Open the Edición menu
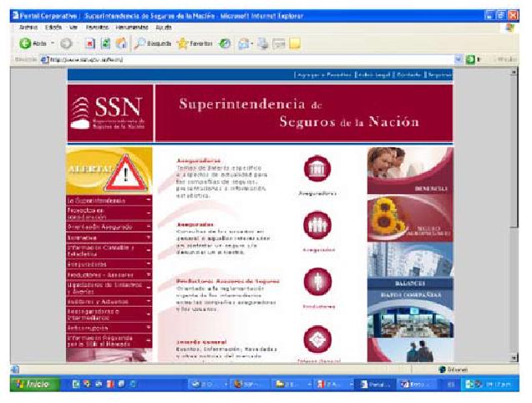The height and width of the screenshot is (403, 532). [53, 28]
